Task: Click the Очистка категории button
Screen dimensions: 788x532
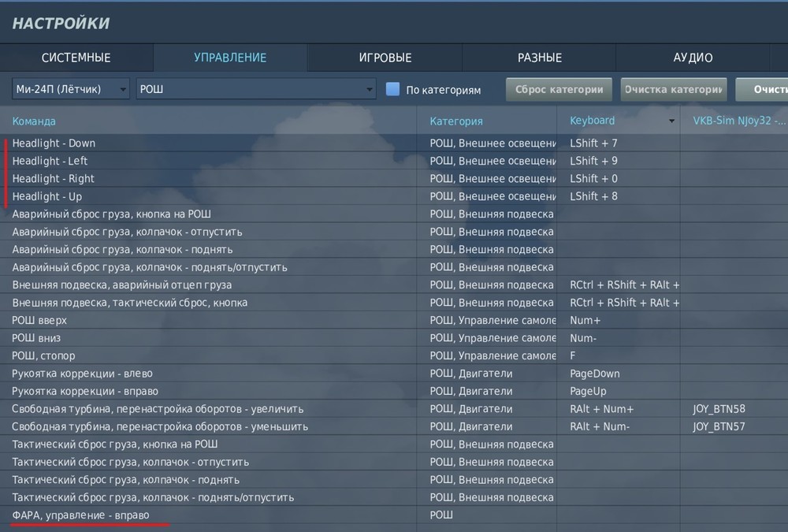Action: 674,90
